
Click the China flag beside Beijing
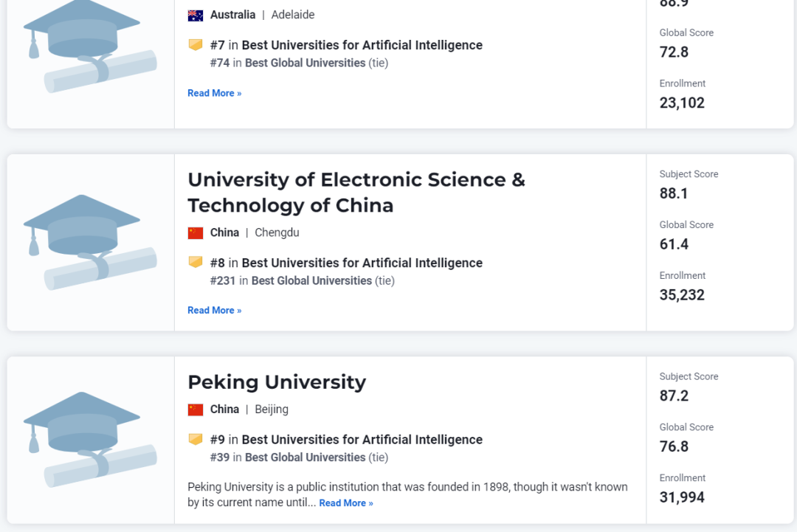pos(195,409)
